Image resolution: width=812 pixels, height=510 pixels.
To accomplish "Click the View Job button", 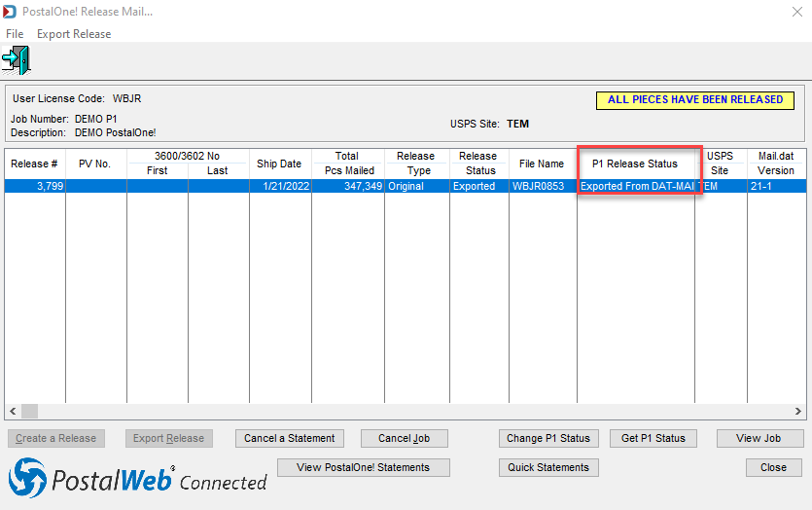I will tap(759, 439).
